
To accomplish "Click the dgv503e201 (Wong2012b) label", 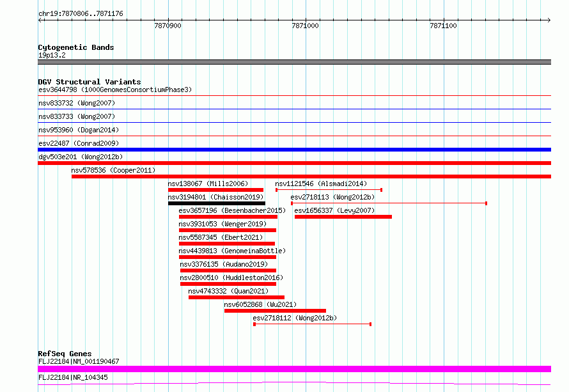I will coord(81,157).
